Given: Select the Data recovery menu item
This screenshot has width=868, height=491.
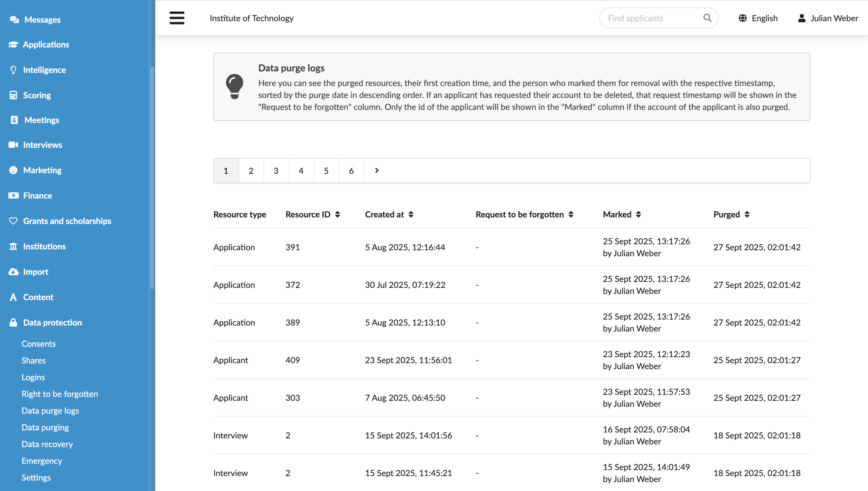Looking at the screenshot, I should pyautogui.click(x=47, y=444).
